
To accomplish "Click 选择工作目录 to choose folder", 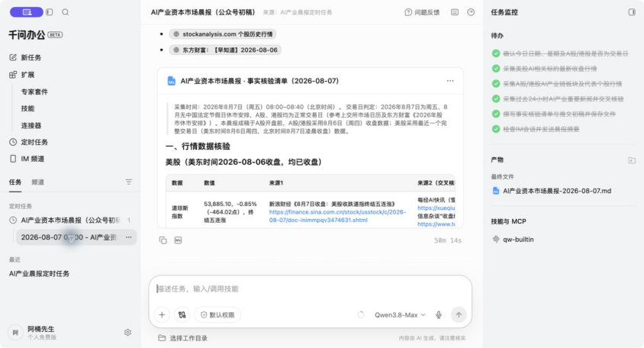I will coord(183,338).
